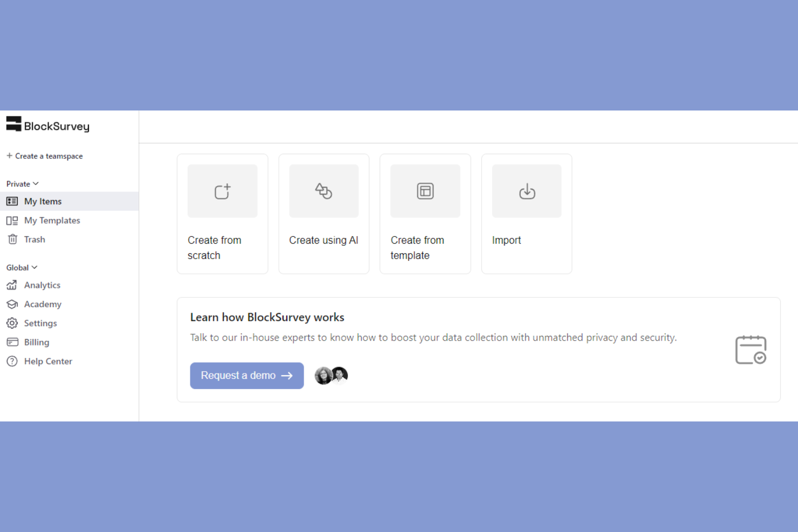The width and height of the screenshot is (798, 532).
Task: Open Billing from the sidebar
Action: click(x=36, y=342)
